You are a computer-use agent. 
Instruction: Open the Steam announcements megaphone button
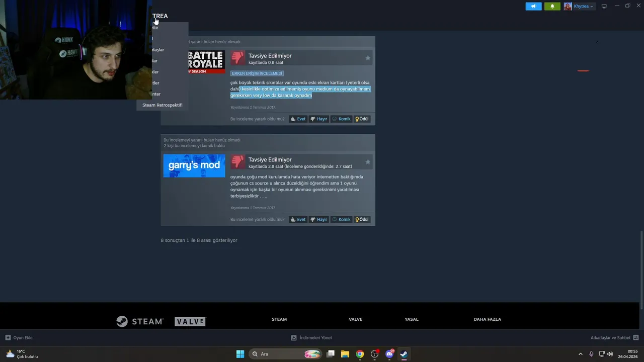pos(533,6)
